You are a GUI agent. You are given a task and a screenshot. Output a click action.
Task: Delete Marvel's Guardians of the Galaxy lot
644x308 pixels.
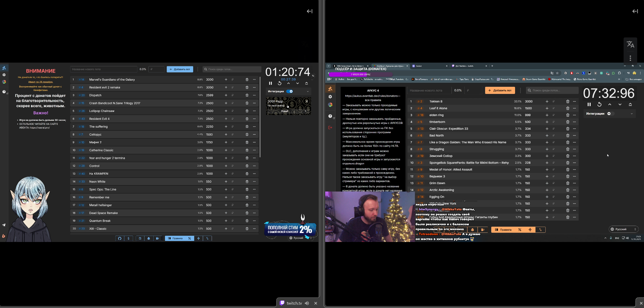point(247,80)
